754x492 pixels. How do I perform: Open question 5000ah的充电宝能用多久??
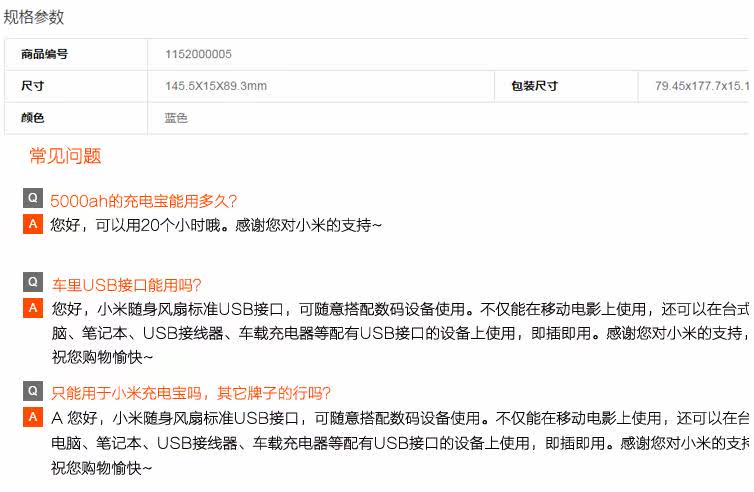(143, 201)
